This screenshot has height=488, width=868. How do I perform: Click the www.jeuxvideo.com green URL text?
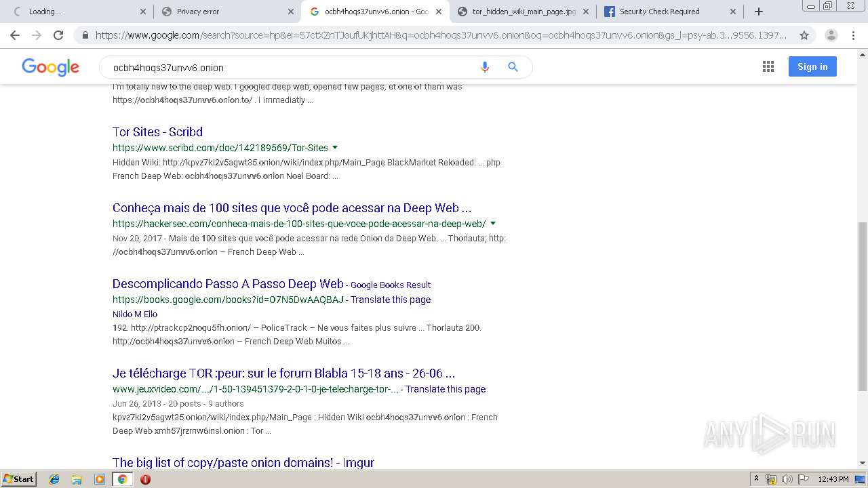[x=256, y=389]
